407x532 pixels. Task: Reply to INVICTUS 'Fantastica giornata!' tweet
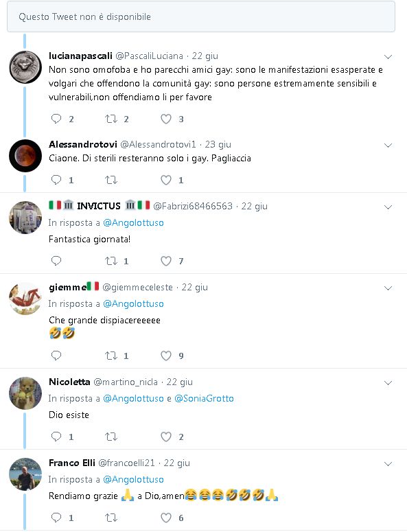pyautogui.click(x=56, y=261)
